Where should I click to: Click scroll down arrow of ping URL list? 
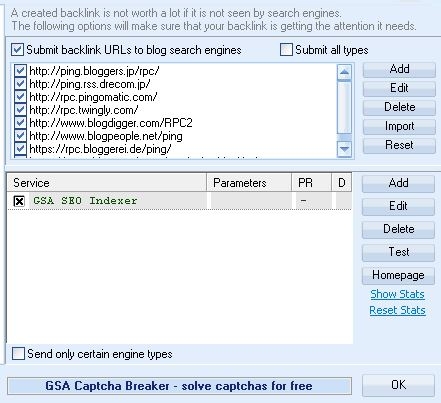pos(344,149)
